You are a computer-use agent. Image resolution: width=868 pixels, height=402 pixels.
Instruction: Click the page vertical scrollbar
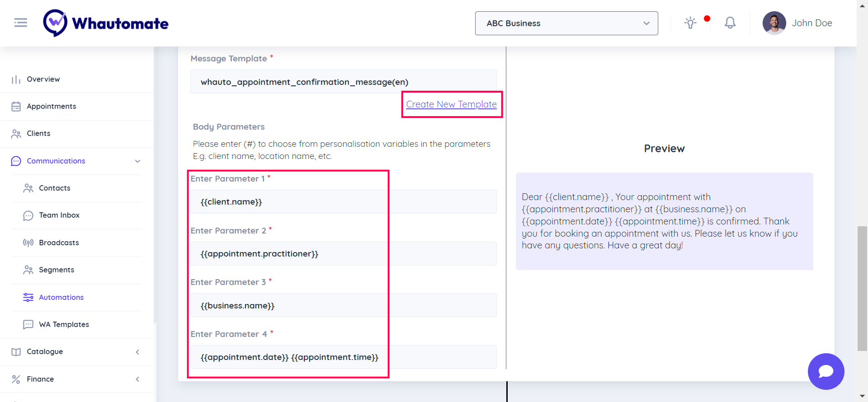[862, 288]
